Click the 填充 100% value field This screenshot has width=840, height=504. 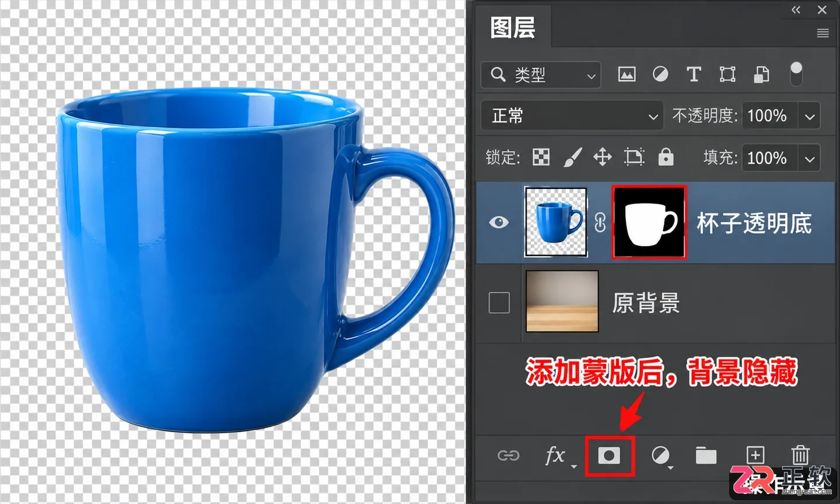(770, 158)
